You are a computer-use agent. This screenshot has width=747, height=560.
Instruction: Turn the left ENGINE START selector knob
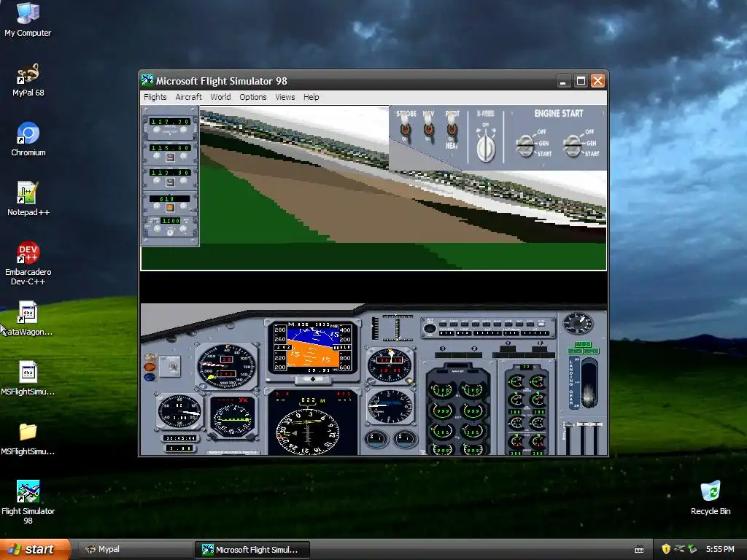tap(525, 145)
